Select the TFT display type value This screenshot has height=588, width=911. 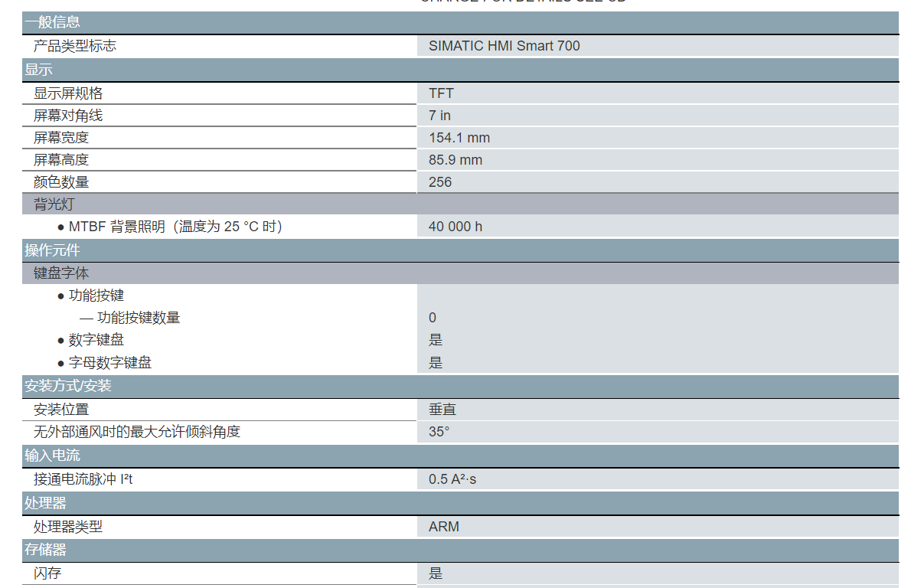point(441,93)
